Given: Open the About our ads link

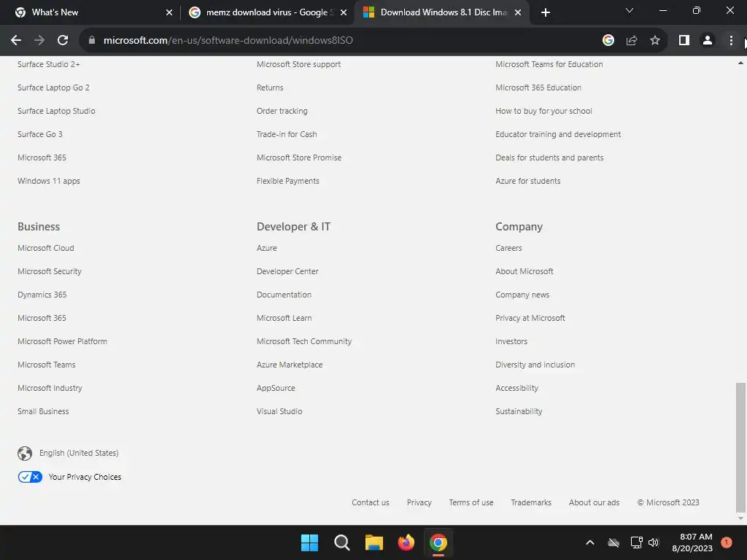Looking at the screenshot, I should pyautogui.click(x=594, y=502).
